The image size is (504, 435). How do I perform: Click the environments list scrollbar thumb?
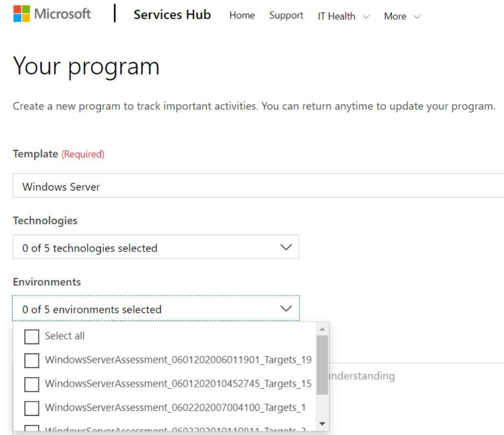(x=322, y=364)
